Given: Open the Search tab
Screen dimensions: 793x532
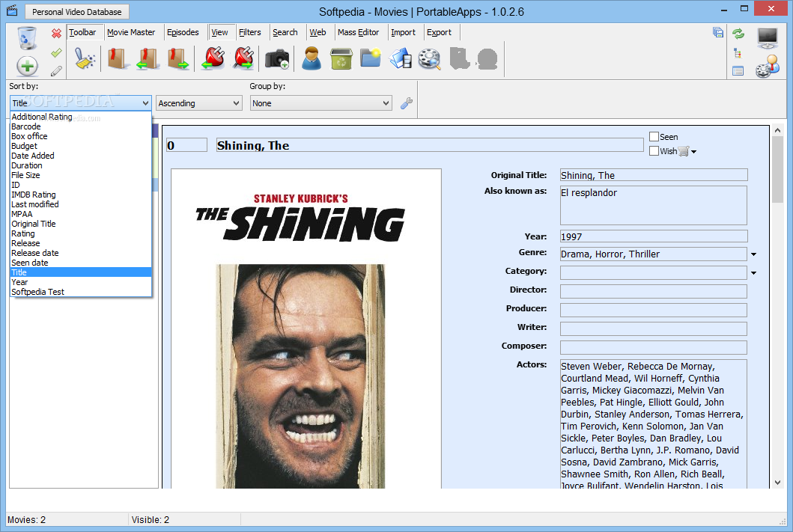Looking at the screenshot, I should click(x=285, y=32).
